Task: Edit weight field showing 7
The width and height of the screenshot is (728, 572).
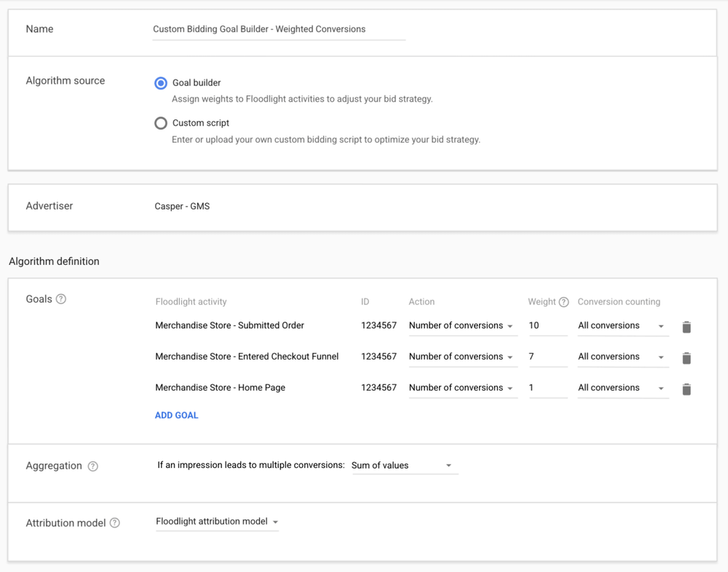Action: pos(547,357)
